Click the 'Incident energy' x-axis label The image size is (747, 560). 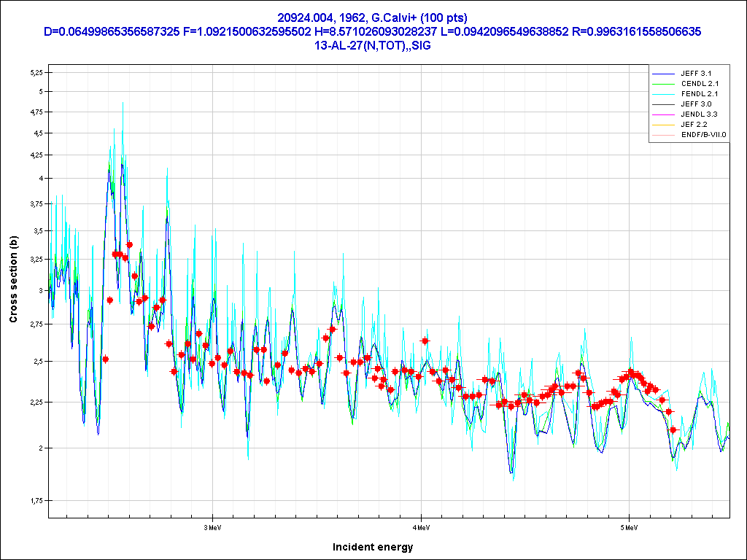pyautogui.click(x=373, y=547)
